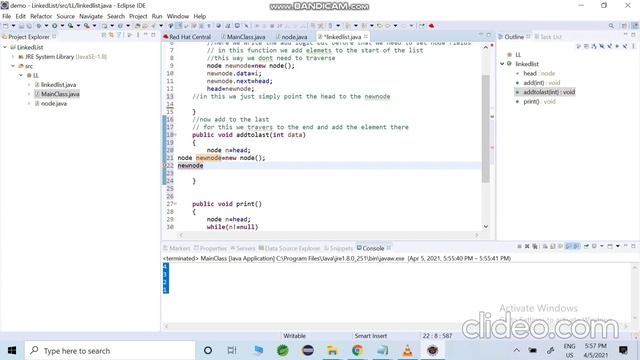Open dropdown next to Run button
Screen dimensions: 640x360
click(x=62, y=26)
